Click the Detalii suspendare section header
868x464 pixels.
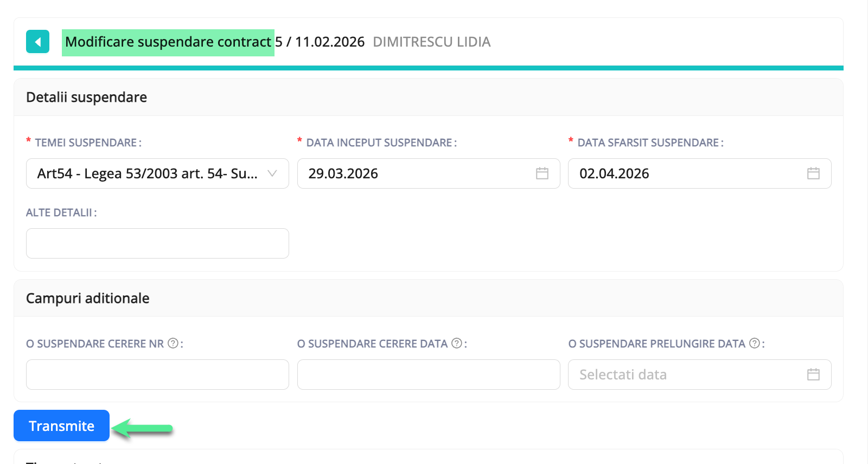[x=86, y=97]
